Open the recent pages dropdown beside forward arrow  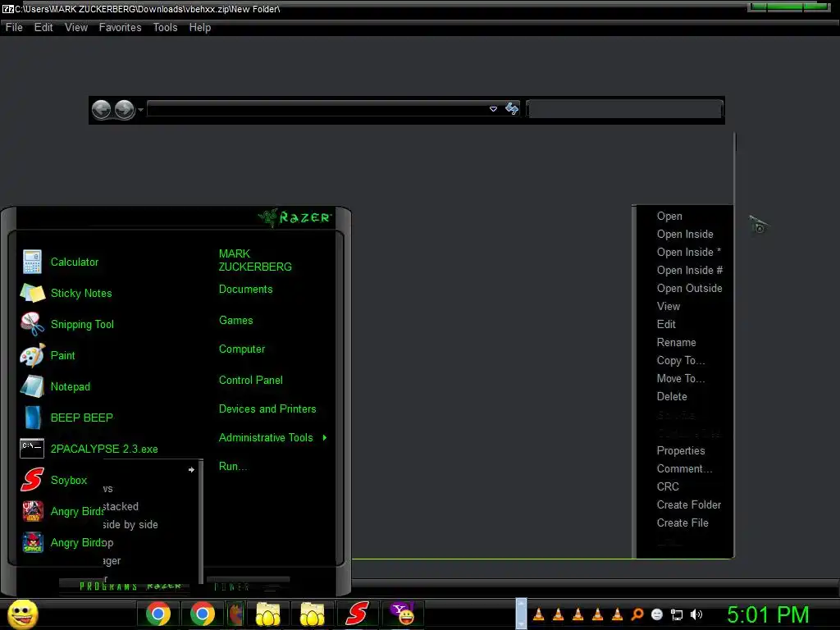click(x=140, y=110)
